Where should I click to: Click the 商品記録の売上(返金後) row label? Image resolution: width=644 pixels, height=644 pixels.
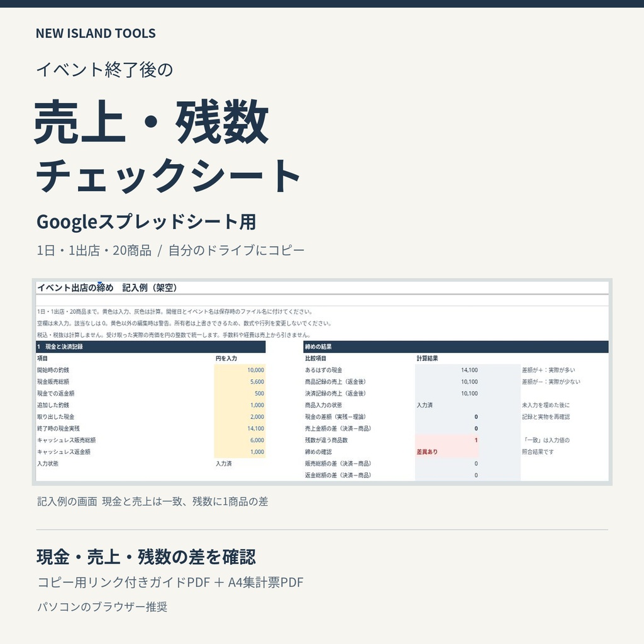335,382
